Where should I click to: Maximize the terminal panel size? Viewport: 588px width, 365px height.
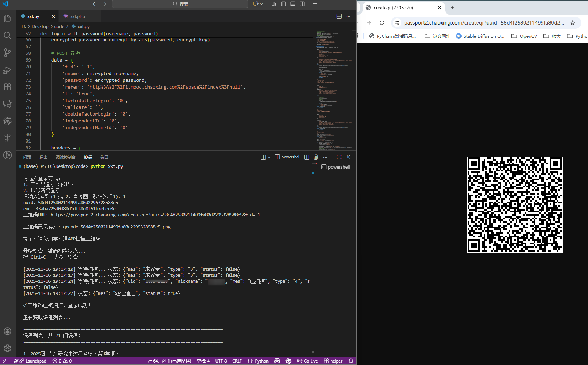click(x=339, y=157)
